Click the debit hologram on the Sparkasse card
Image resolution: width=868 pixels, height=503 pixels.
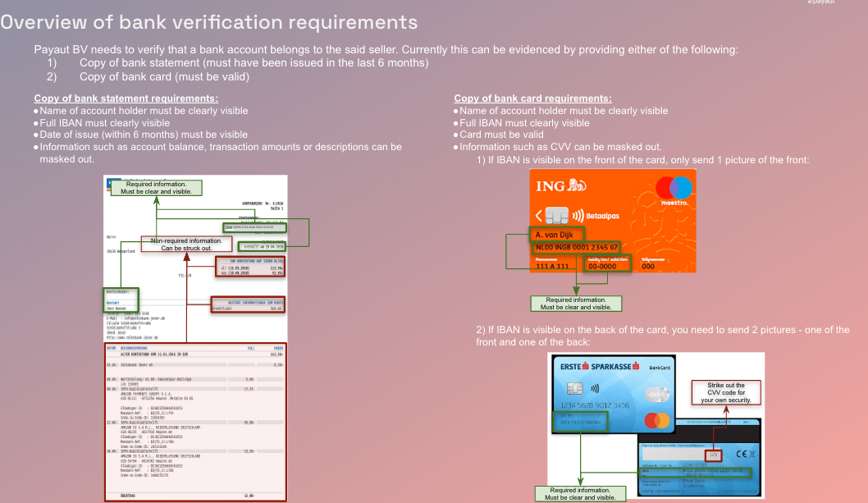coord(658,394)
